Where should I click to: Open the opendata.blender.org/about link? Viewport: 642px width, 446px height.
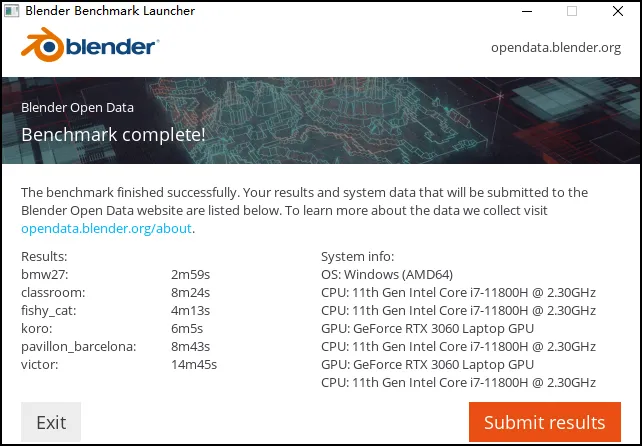(x=106, y=228)
